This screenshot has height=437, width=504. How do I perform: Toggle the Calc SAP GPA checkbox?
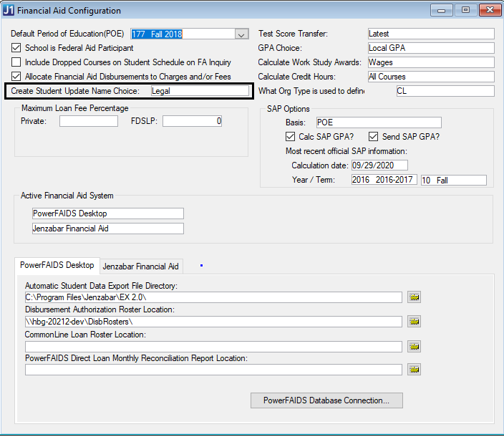(x=290, y=137)
